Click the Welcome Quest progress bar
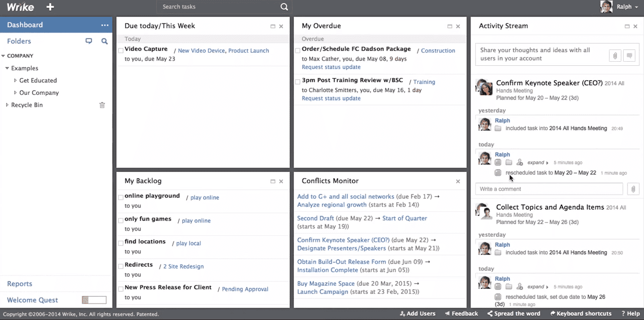644x320 pixels. click(94, 300)
